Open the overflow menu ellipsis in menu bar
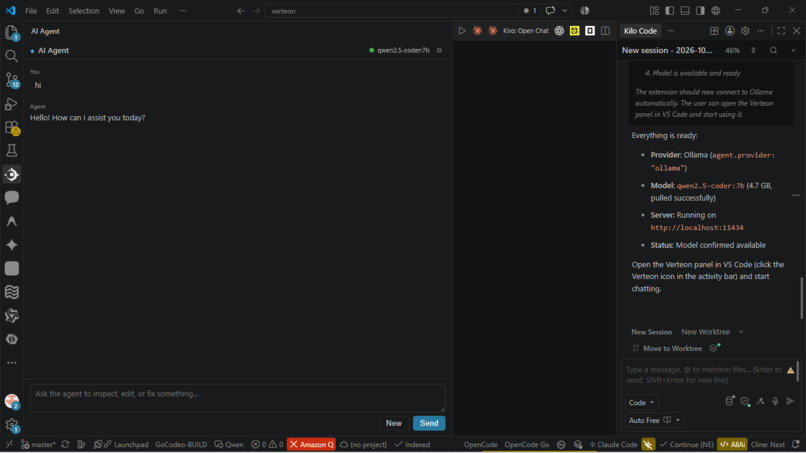806x453 pixels. coord(182,10)
